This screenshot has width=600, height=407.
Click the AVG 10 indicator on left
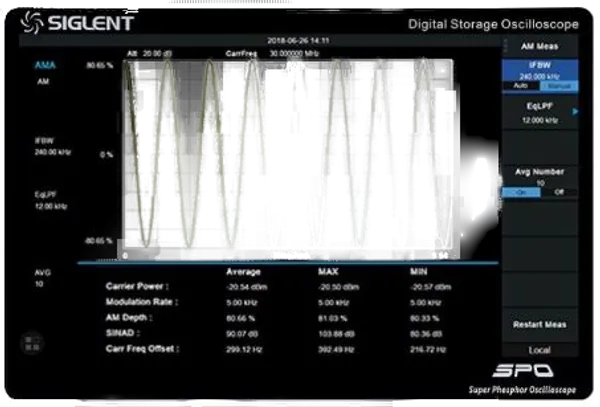click(42, 278)
